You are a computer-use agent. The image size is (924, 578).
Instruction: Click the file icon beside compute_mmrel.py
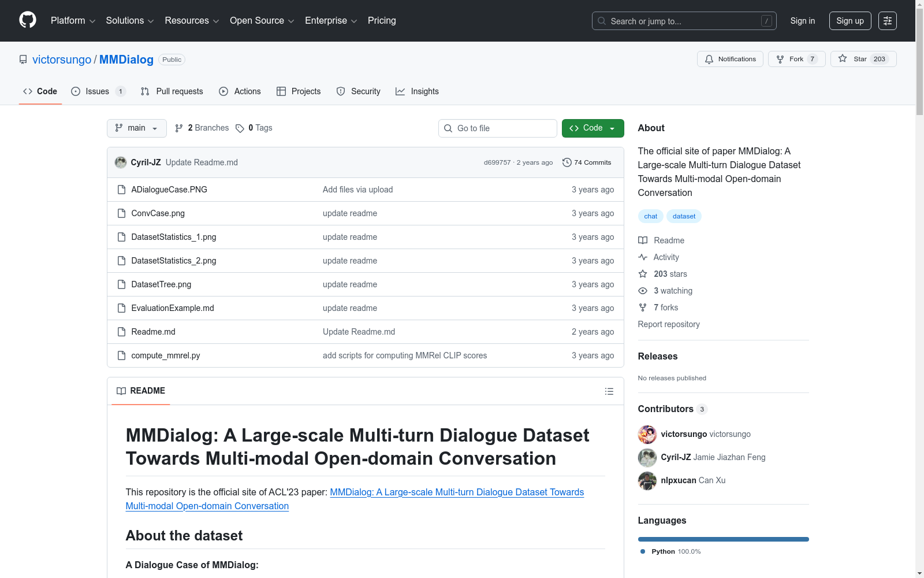pyautogui.click(x=121, y=355)
